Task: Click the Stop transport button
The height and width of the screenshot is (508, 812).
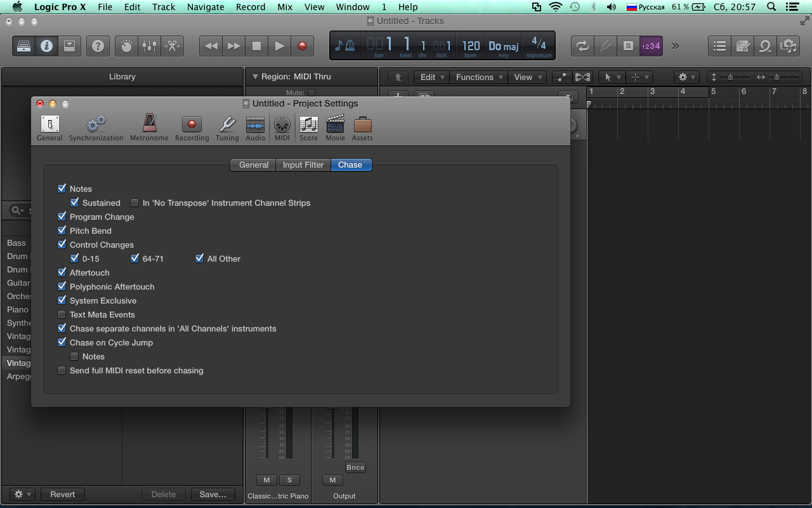Action: pyautogui.click(x=257, y=46)
